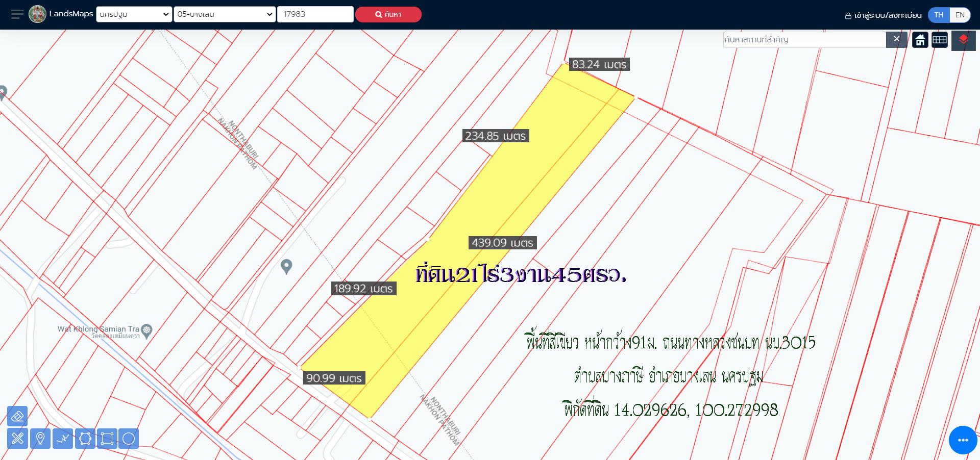
Task: Click the LandsMaps logo emblem
Action: [37, 14]
